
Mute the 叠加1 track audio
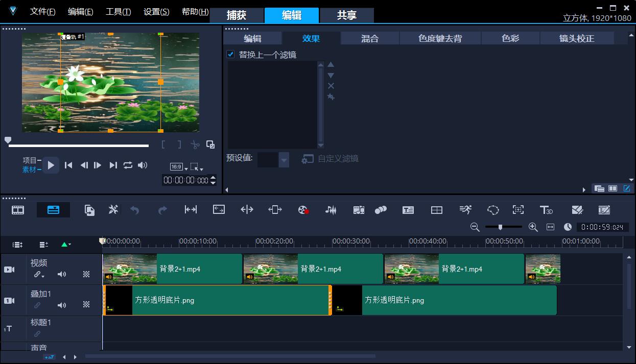62,305
